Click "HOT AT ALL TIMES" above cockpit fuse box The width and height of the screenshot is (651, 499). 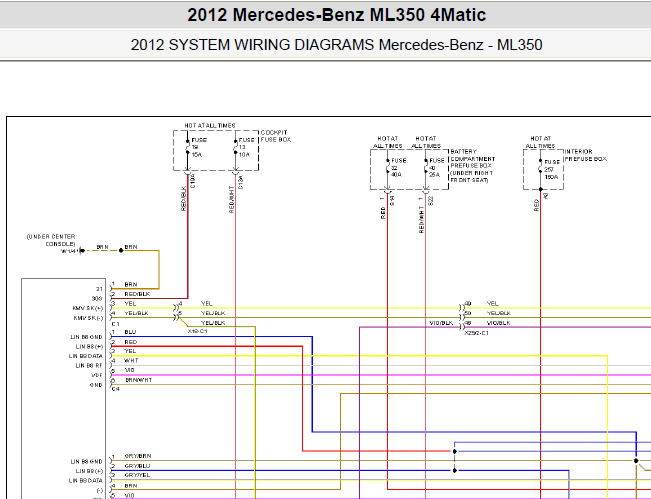click(210, 125)
